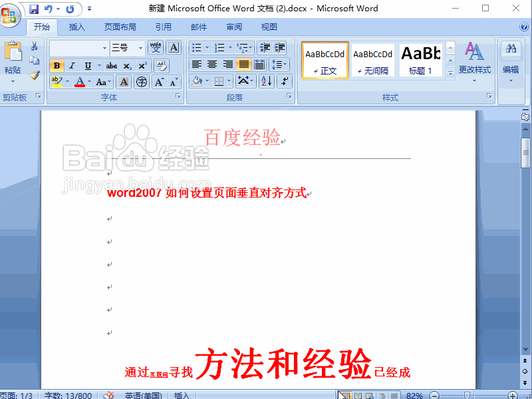Paste clipboard contents using 粘贴 icon
The image size is (532, 399).
click(13, 52)
